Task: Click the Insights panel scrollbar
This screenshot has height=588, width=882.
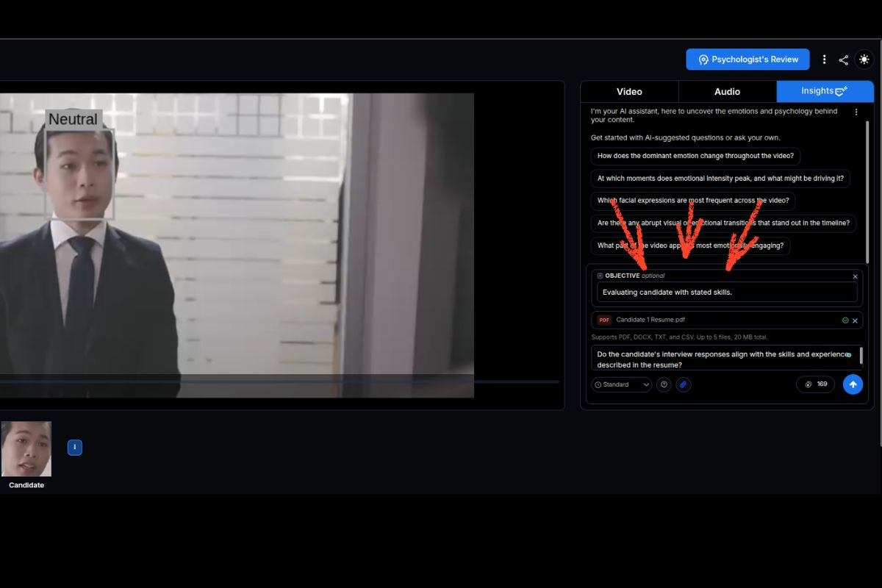Action: 867,191
